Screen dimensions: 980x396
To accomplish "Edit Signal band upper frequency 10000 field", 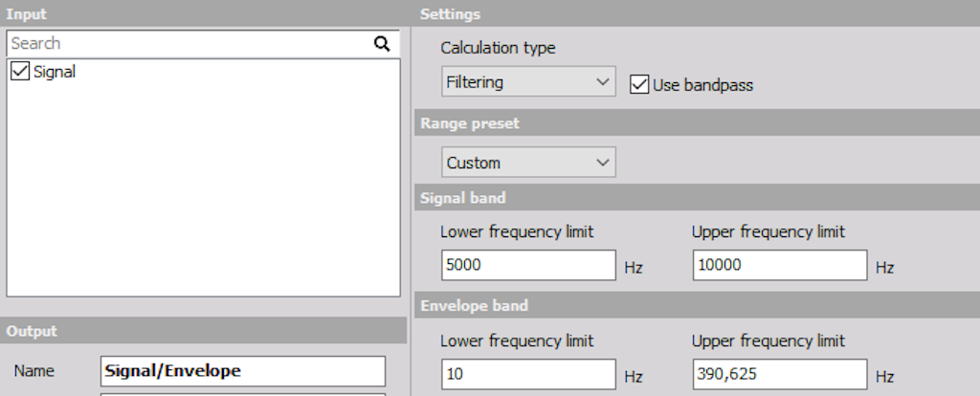I will pos(780,265).
